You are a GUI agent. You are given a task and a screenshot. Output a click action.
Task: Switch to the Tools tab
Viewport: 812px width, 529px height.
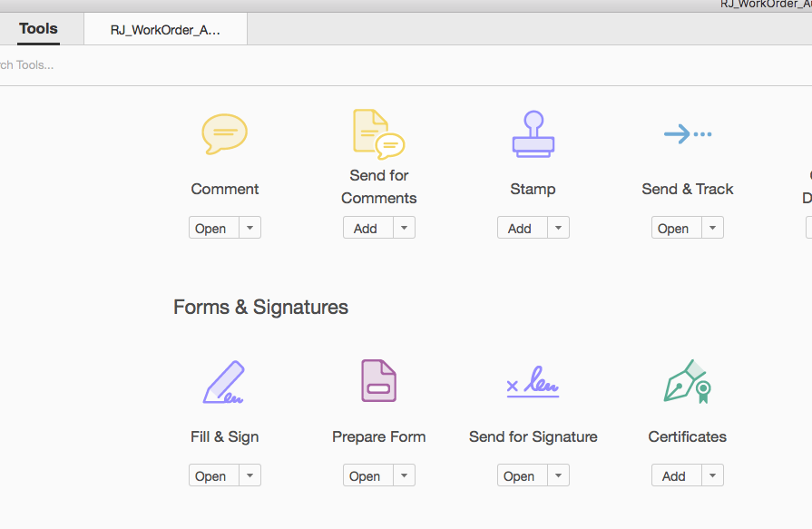(37, 28)
